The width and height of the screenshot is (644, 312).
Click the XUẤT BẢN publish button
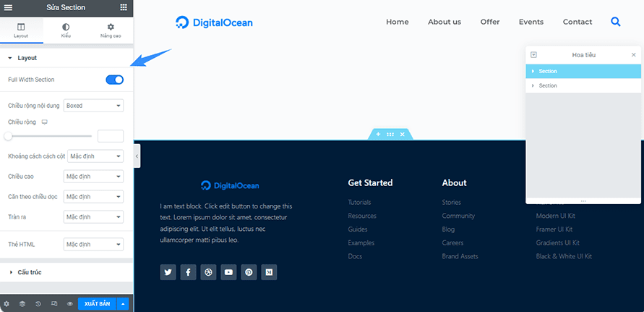(x=98, y=304)
